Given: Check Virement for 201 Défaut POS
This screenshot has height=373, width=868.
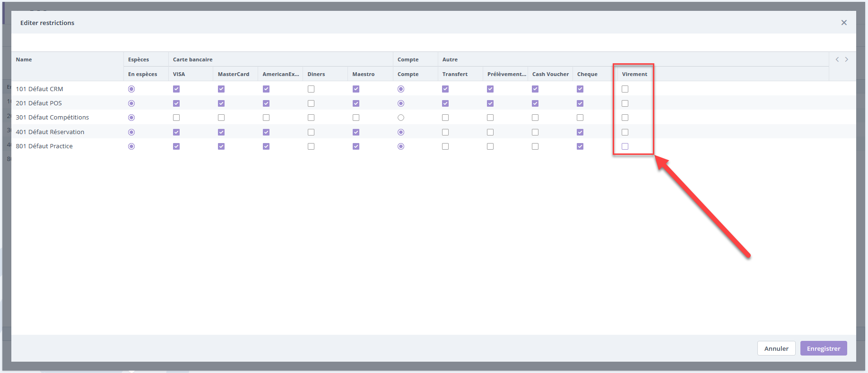Looking at the screenshot, I should [625, 103].
